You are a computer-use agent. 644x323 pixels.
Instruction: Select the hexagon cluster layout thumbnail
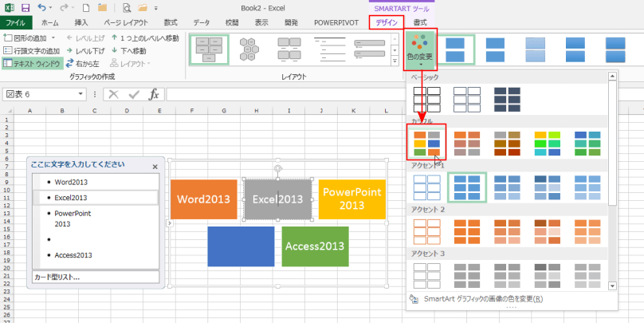click(x=249, y=50)
